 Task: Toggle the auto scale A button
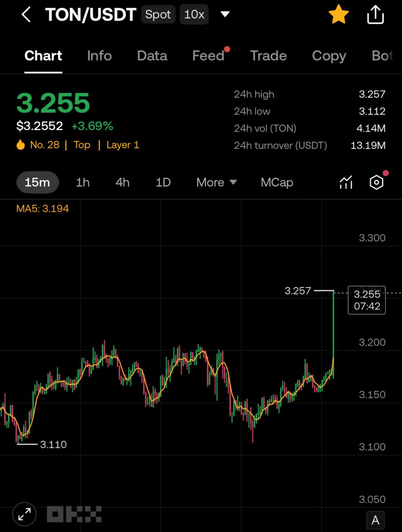click(x=375, y=520)
